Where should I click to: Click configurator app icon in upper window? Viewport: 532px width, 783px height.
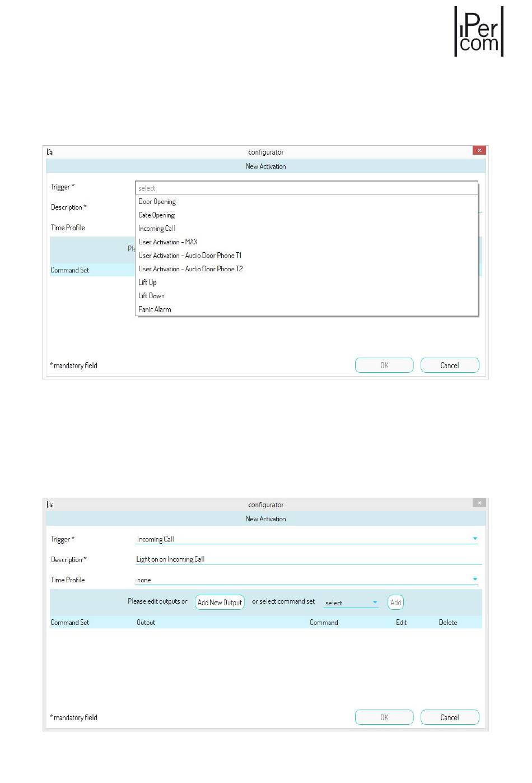point(50,152)
